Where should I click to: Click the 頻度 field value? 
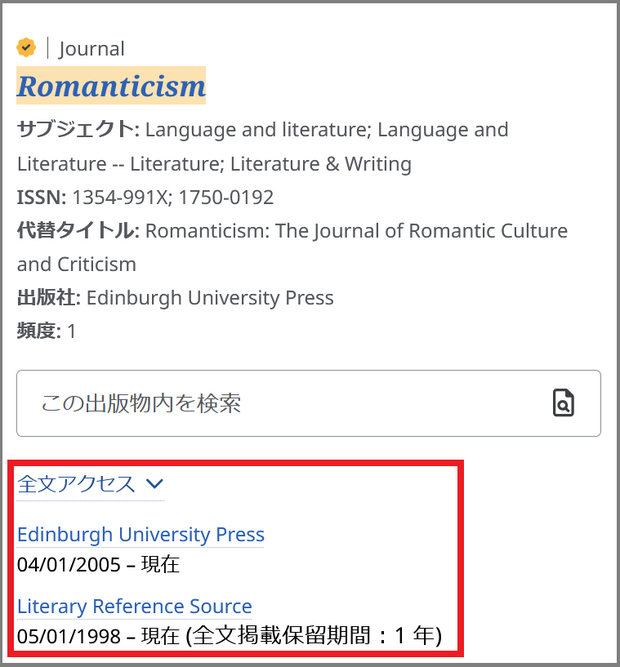click(72, 331)
